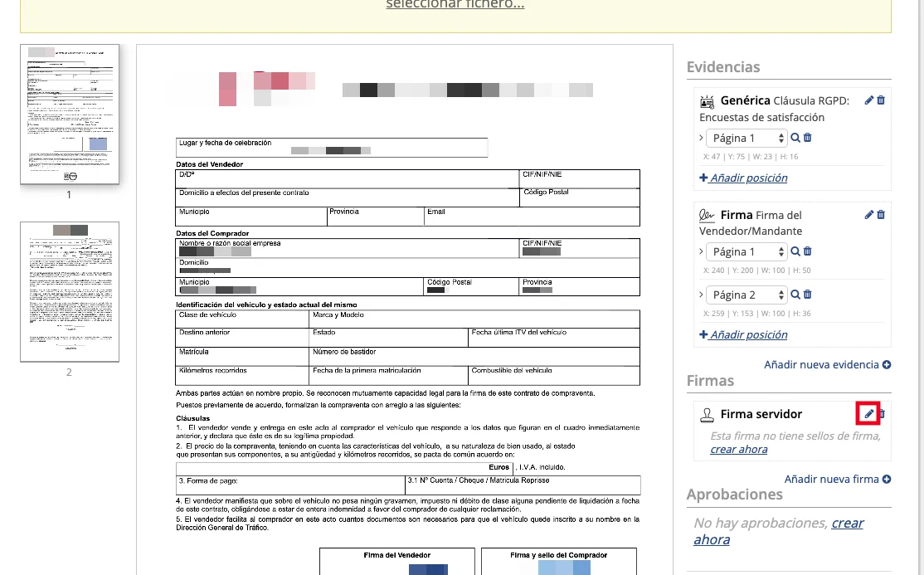Edit the Firma del Vendedor/Mandante evidence

tap(868, 215)
